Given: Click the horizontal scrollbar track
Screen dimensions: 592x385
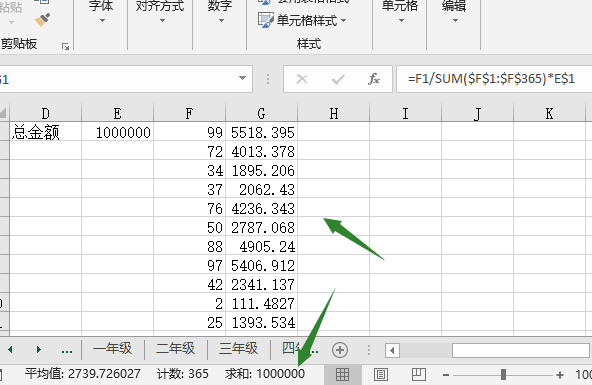Looking at the screenshot, I should click(x=426, y=350).
